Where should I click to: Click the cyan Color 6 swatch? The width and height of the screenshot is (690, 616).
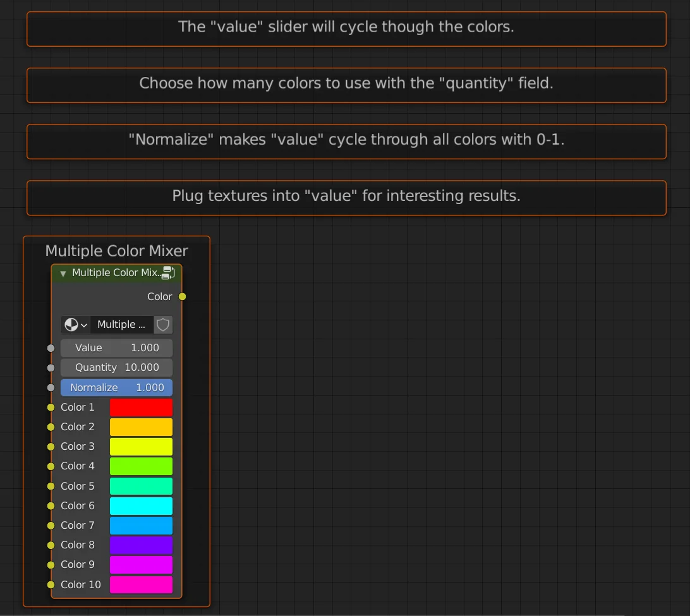coord(141,505)
